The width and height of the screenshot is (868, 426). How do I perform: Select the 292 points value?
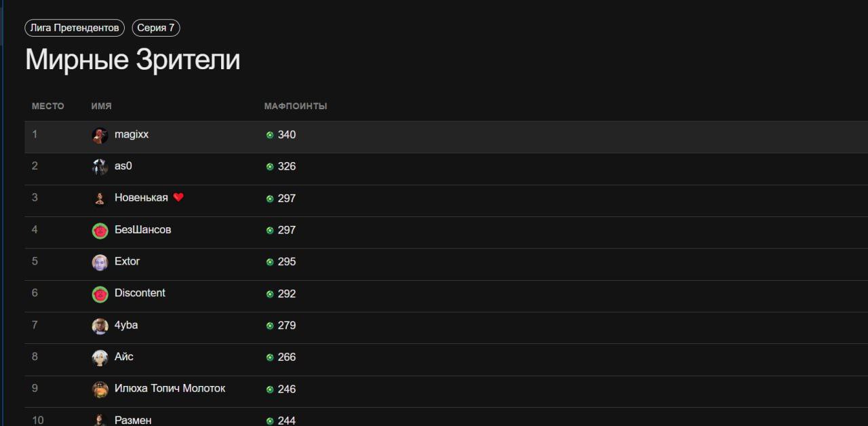coord(287,294)
